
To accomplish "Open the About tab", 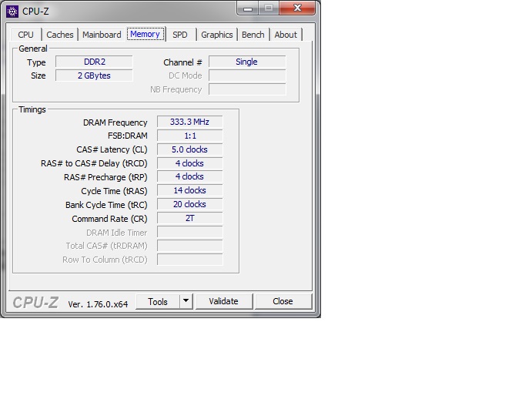I will point(286,35).
